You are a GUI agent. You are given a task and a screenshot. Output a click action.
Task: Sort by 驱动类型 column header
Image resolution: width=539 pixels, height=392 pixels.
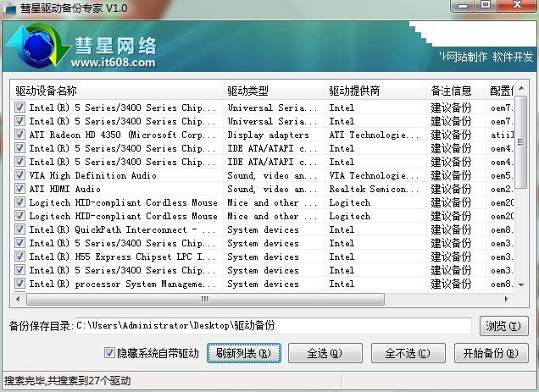273,91
